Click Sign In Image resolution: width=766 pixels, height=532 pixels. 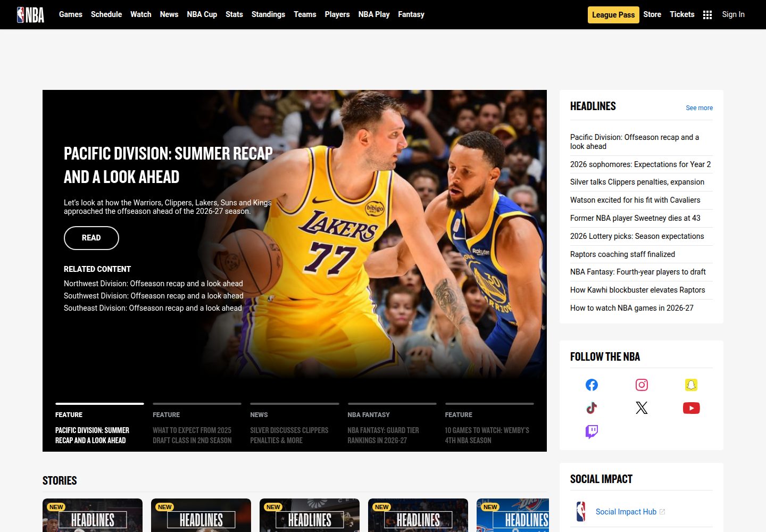733,14
